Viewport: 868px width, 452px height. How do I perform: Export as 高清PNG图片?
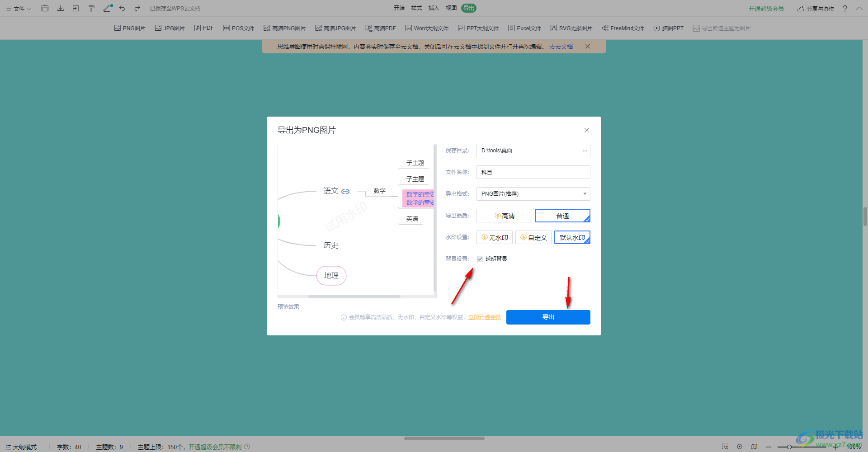(285, 28)
